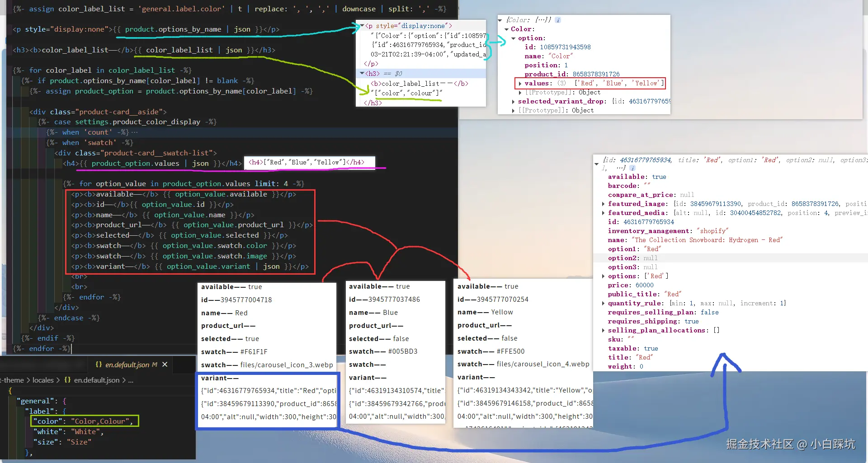Expand the featured_image property
This screenshot has height=463, width=868.
pos(604,204)
